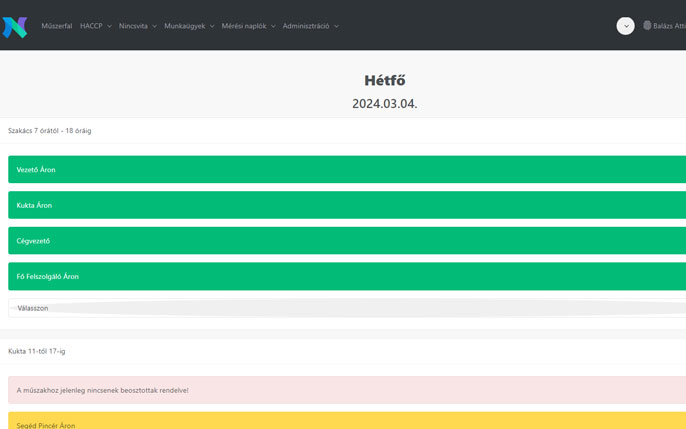Click the 2024.03.04. date text
Viewport: 686px width, 429px height.
[x=384, y=104]
